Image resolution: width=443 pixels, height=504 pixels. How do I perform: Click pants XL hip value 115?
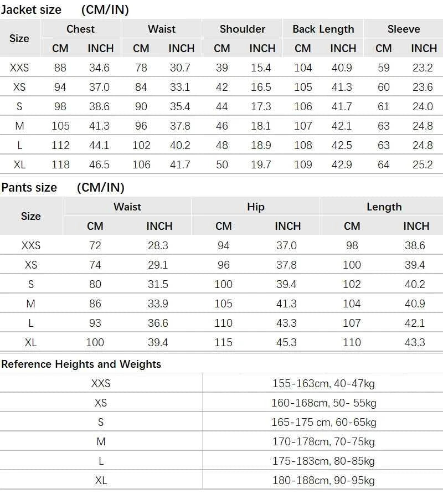pyautogui.click(x=223, y=342)
